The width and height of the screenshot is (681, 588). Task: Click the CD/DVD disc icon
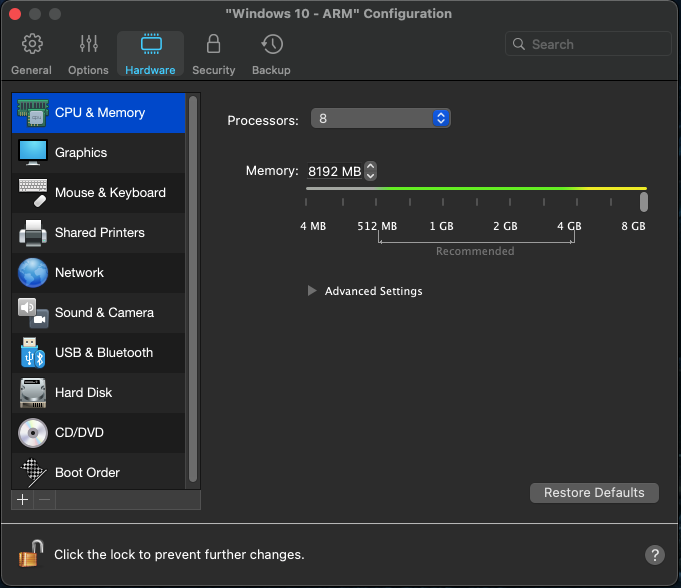tap(33, 433)
